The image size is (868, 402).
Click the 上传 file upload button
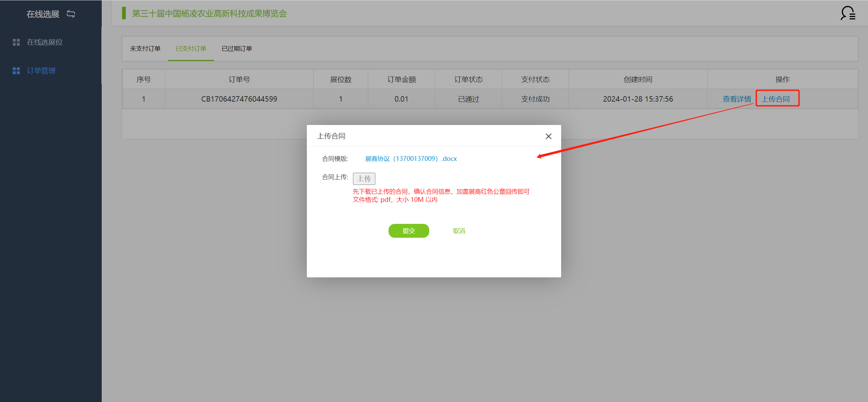[x=364, y=178]
